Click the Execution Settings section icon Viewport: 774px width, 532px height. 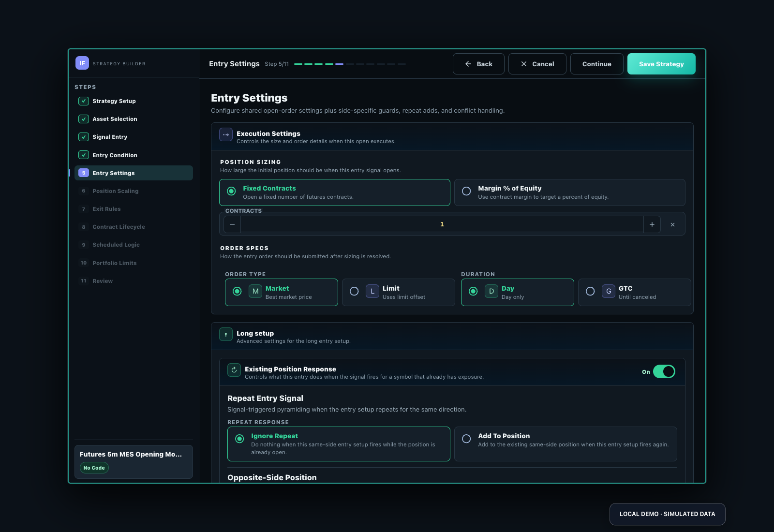tap(226, 134)
